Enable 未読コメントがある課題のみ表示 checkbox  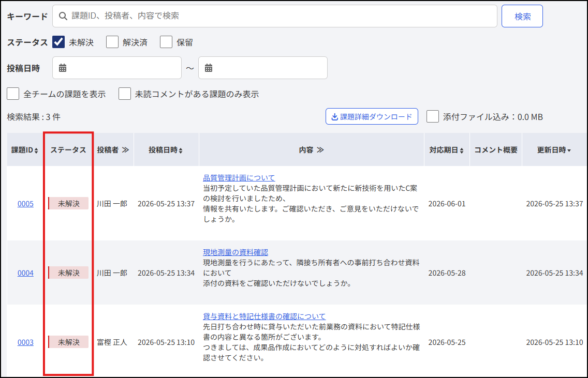125,94
